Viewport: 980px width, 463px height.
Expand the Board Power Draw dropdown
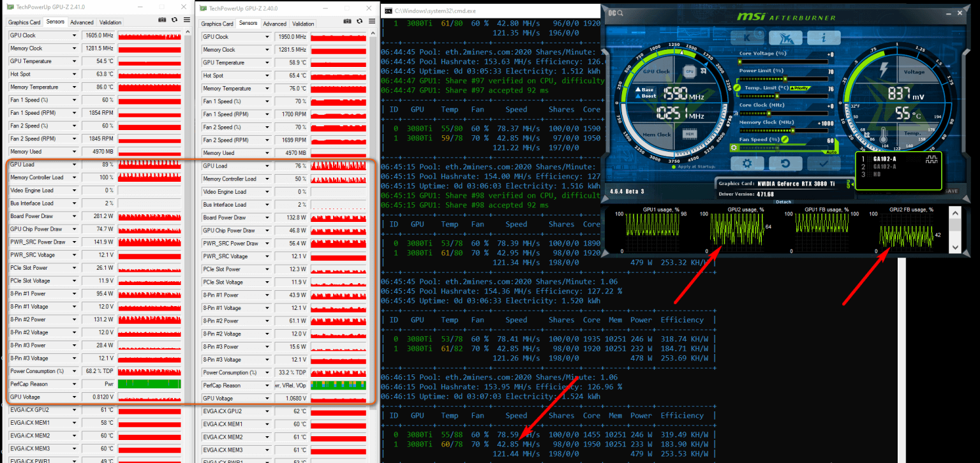click(73, 216)
